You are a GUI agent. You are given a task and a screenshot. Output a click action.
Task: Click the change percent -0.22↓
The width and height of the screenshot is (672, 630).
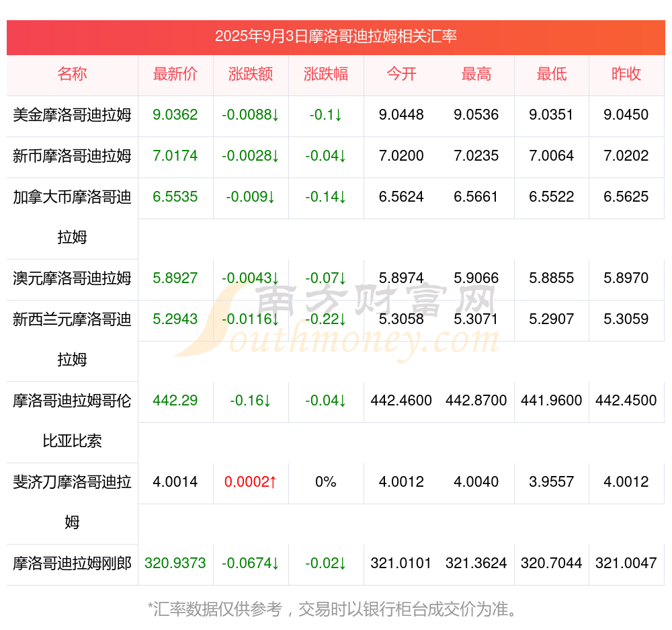[x=326, y=319]
